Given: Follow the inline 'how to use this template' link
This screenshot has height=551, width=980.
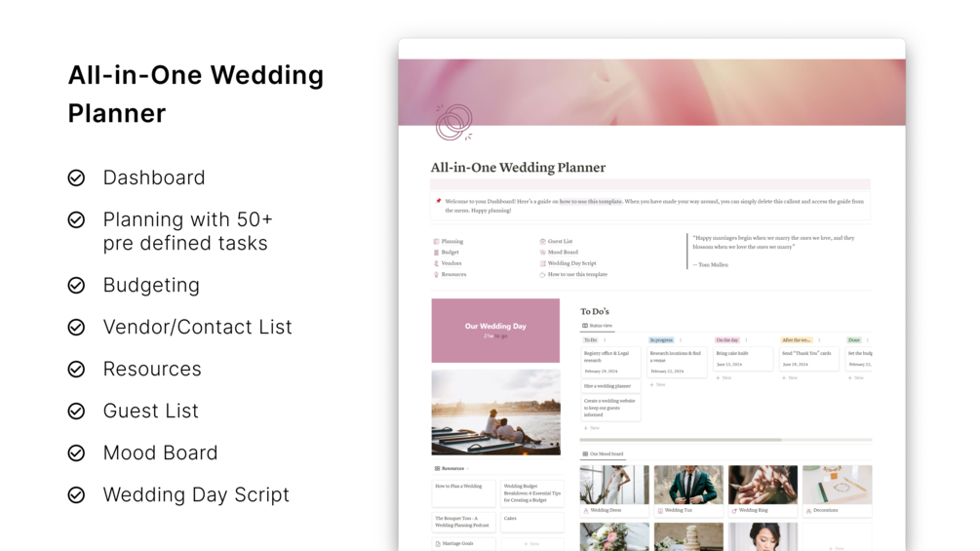Looking at the screenshot, I should [x=591, y=201].
